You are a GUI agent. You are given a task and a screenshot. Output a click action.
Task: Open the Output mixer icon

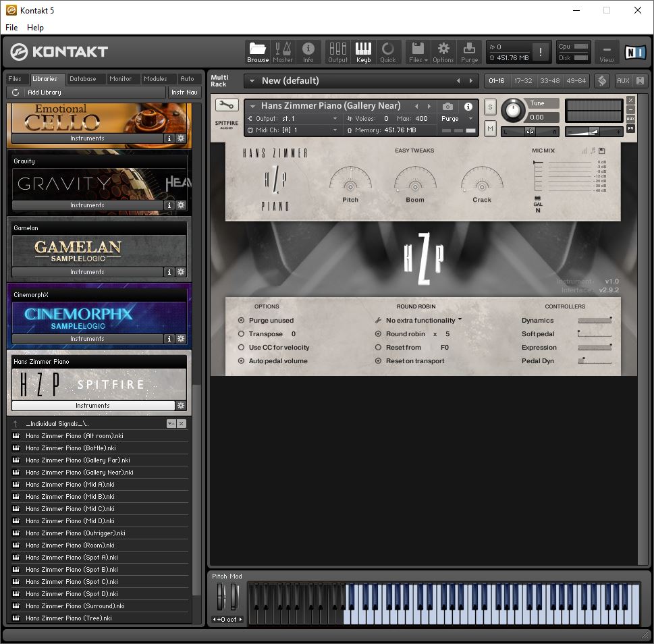click(x=338, y=52)
